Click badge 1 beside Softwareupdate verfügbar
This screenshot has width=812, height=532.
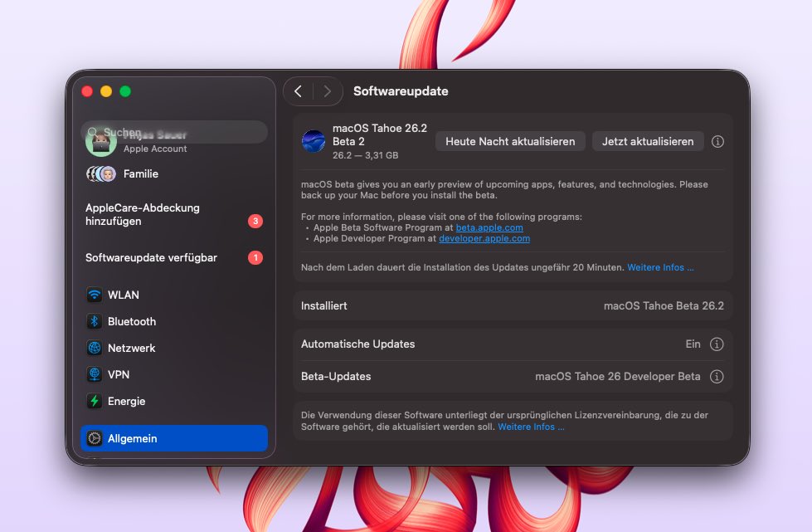tap(255, 257)
